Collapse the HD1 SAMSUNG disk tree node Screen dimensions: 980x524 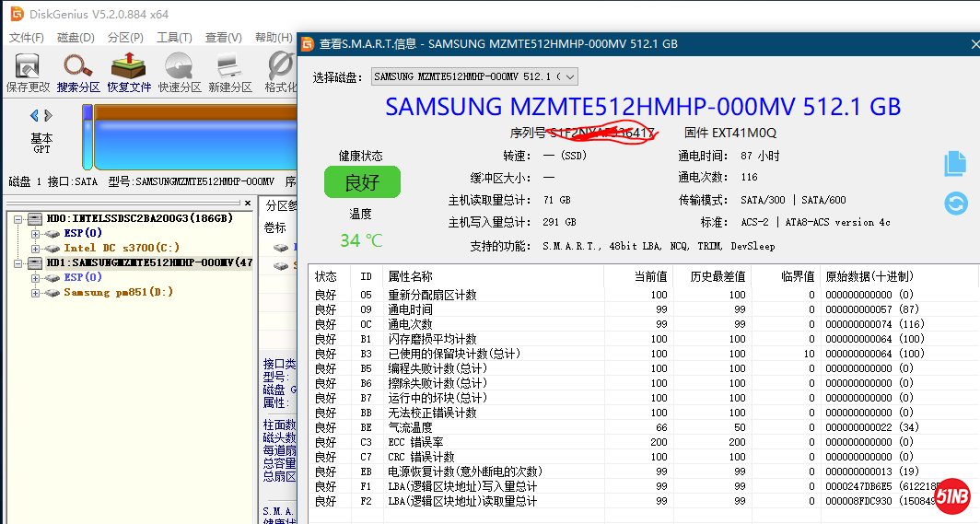pos(18,262)
